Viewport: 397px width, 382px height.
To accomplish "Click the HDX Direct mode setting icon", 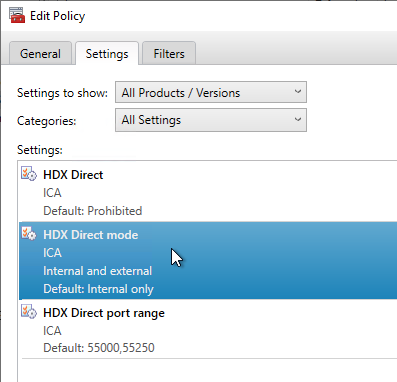I will point(29,234).
